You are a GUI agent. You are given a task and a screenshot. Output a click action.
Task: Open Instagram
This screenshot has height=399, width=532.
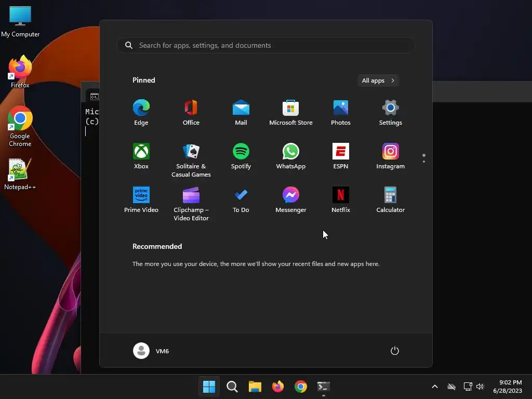391,156
